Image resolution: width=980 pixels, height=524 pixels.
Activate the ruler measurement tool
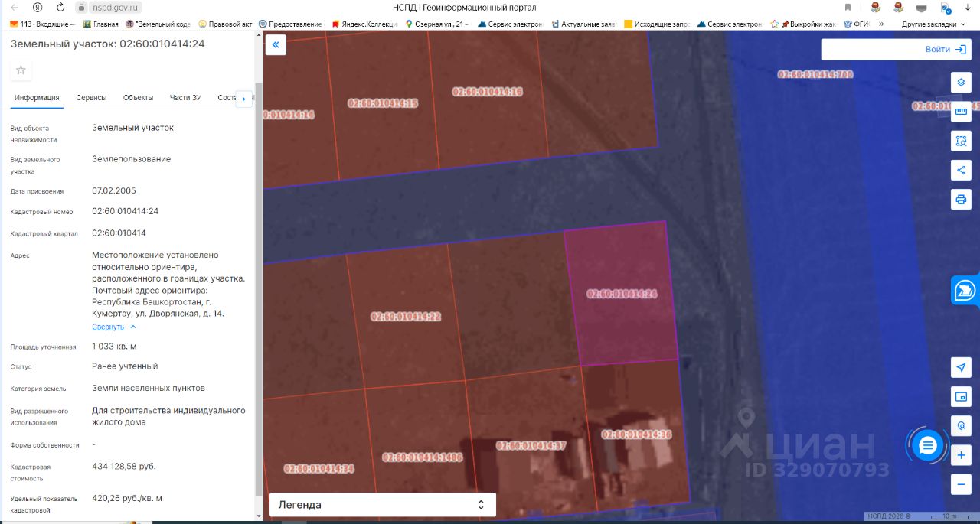click(961, 112)
